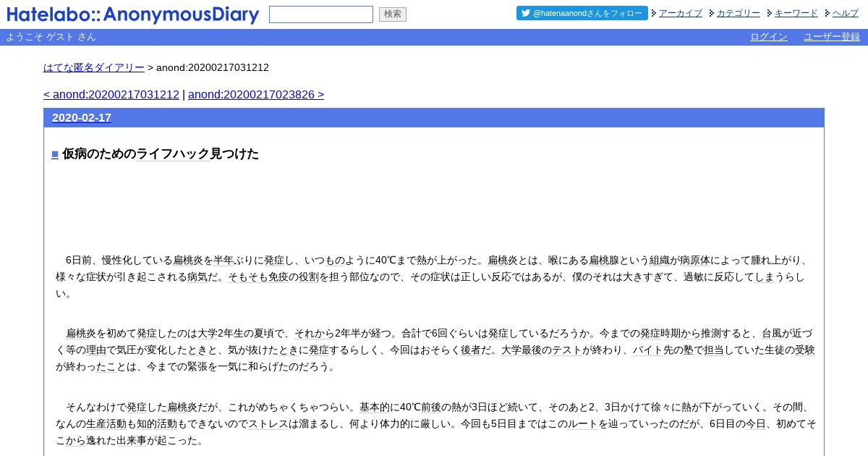Image resolution: width=868 pixels, height=456 pixels.
Task: Click keyword link ストレス
Action: (x=268, y=424)
